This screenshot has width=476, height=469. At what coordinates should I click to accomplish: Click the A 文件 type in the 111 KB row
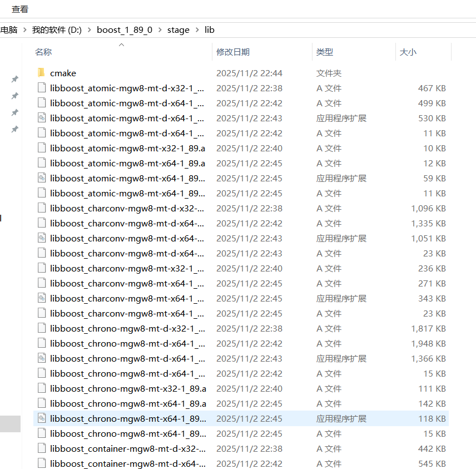click(x=329, y=389)
